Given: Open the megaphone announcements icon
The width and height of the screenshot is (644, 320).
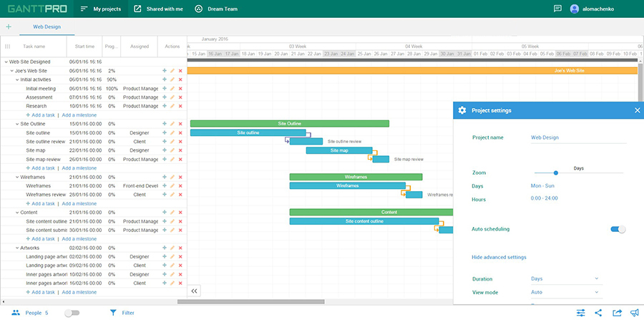Looking at the screenshot, I should click(x=635, y=313).
